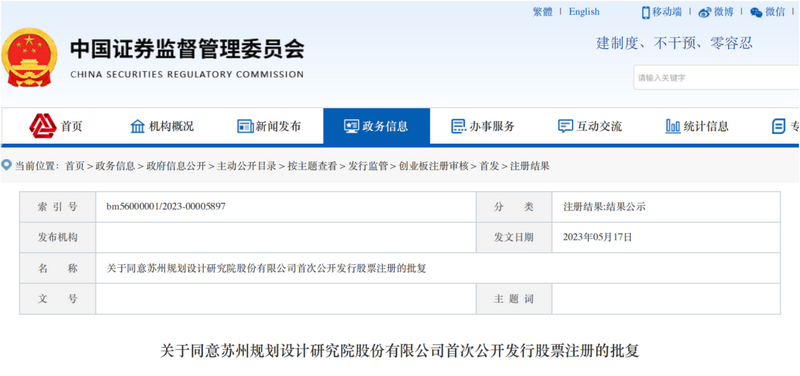Click the chat bubble icon beside 互动交流
Screen dimensions: 800x376
565,126
